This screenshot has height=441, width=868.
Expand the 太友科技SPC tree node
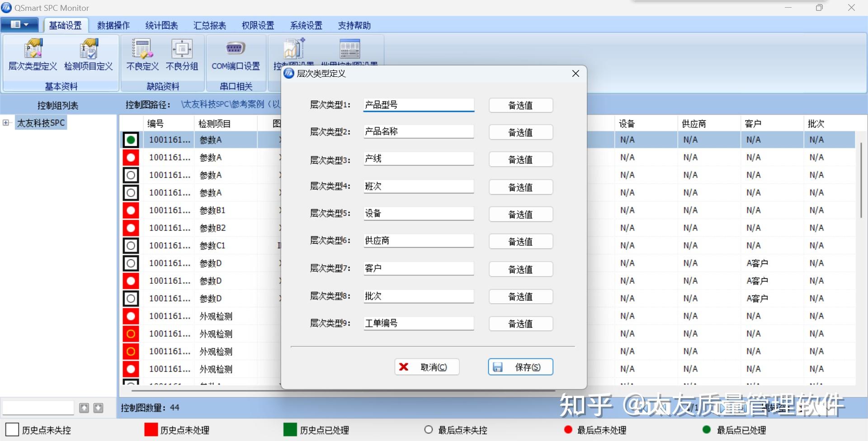[6, 122]
